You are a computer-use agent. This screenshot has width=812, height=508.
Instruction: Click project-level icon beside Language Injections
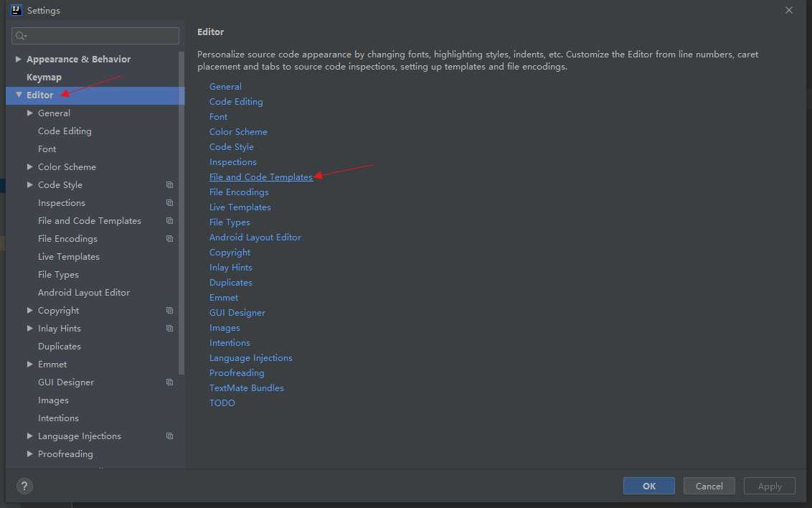169,436
